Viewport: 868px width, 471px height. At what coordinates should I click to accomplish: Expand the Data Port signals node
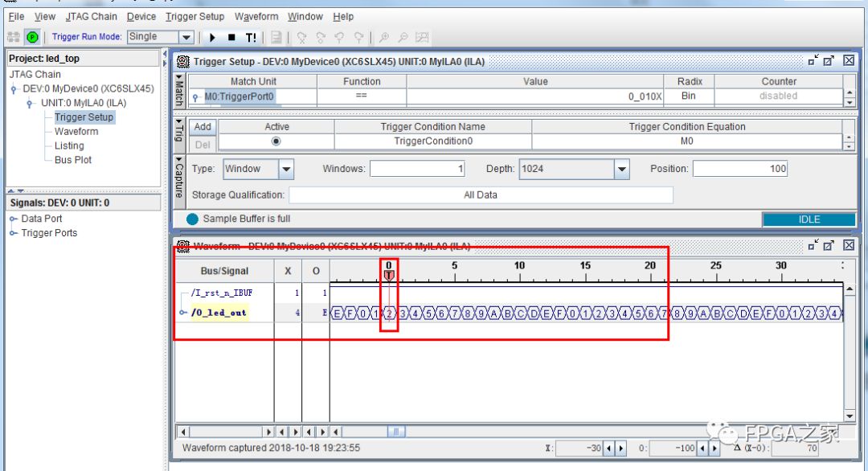click(14, 219)
